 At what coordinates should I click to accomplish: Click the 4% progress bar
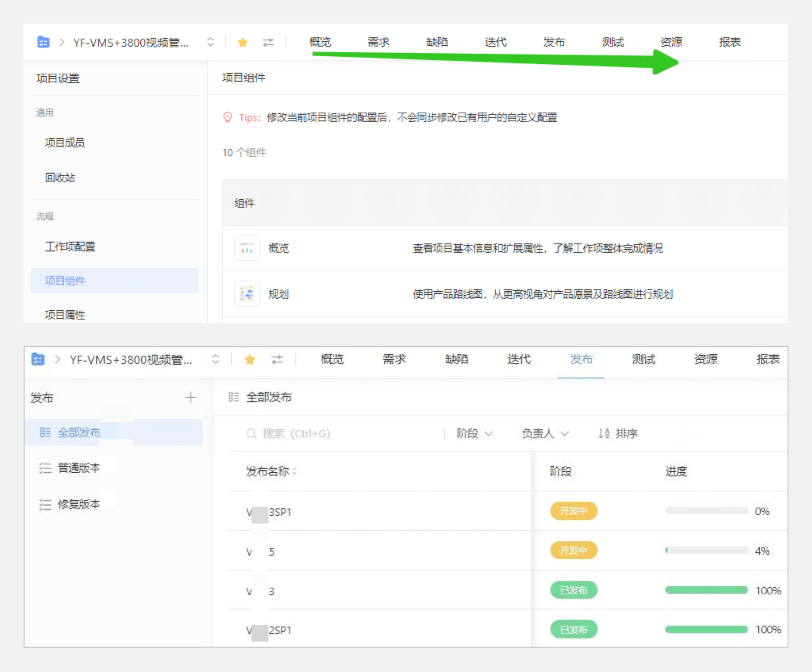point(706,550)
